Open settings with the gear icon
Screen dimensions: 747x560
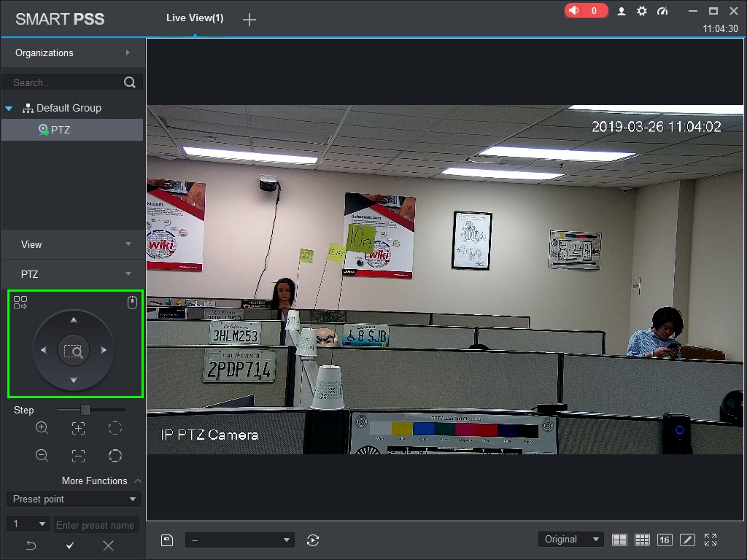click(642, 11)
